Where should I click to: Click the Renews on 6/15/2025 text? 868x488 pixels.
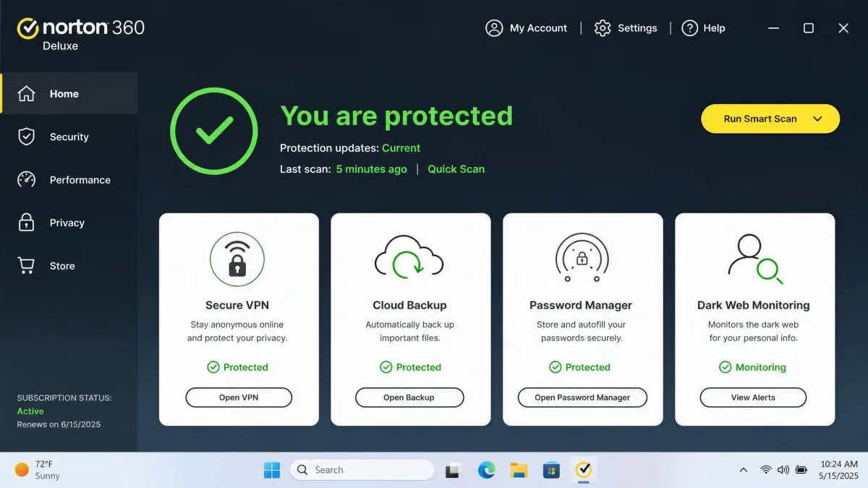pyautogui.click(x=59, y=424)
